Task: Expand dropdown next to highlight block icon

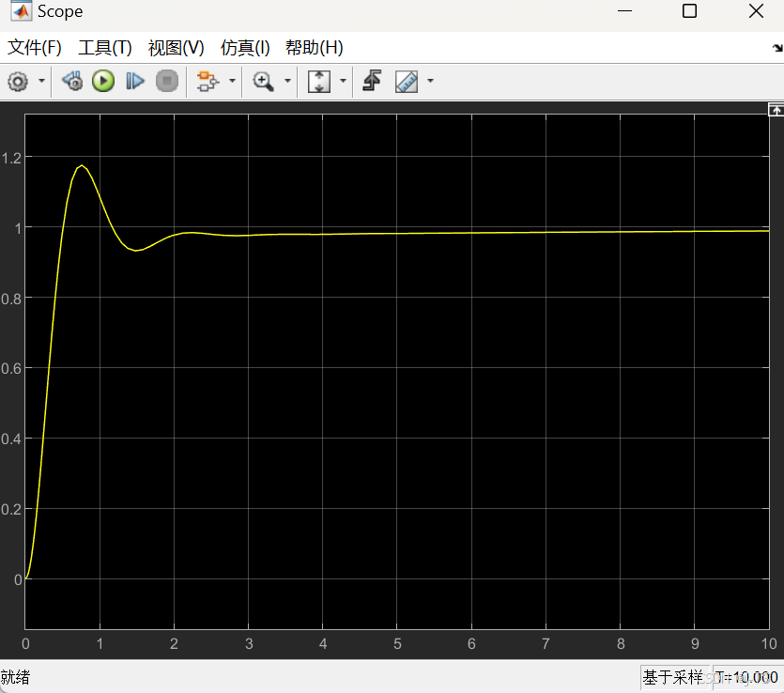Action: tap(232, 81)
